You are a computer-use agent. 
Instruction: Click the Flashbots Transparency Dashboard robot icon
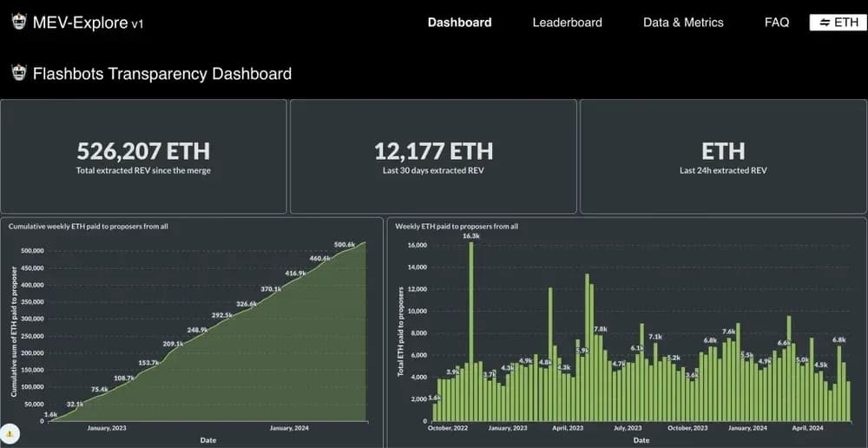point(19,73)
